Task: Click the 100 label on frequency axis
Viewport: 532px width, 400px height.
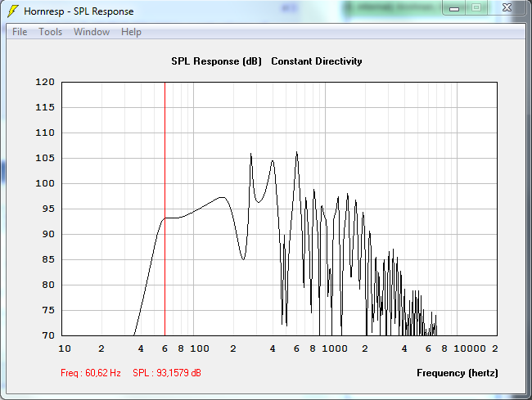Action: click(x=200, y=348)
